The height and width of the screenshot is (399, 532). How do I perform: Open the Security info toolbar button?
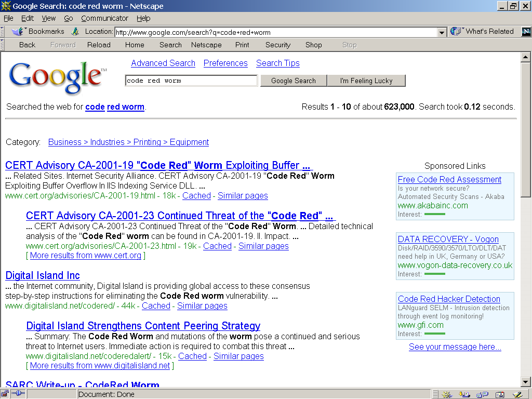pos(278,45)
